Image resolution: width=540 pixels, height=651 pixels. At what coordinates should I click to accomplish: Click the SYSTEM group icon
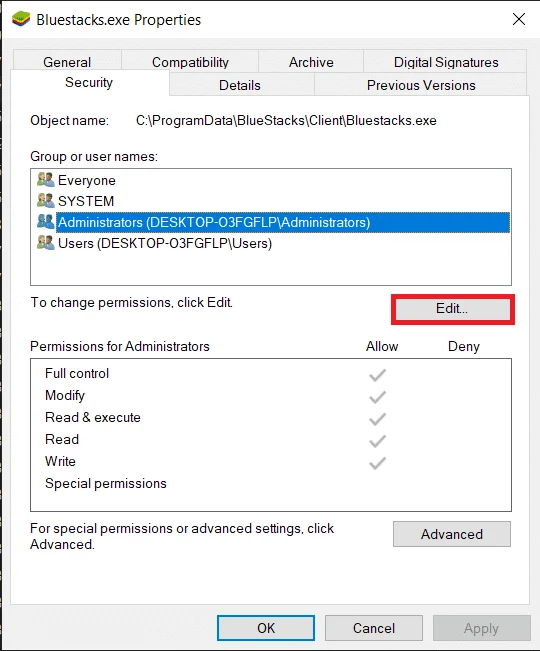pos(46,201)
